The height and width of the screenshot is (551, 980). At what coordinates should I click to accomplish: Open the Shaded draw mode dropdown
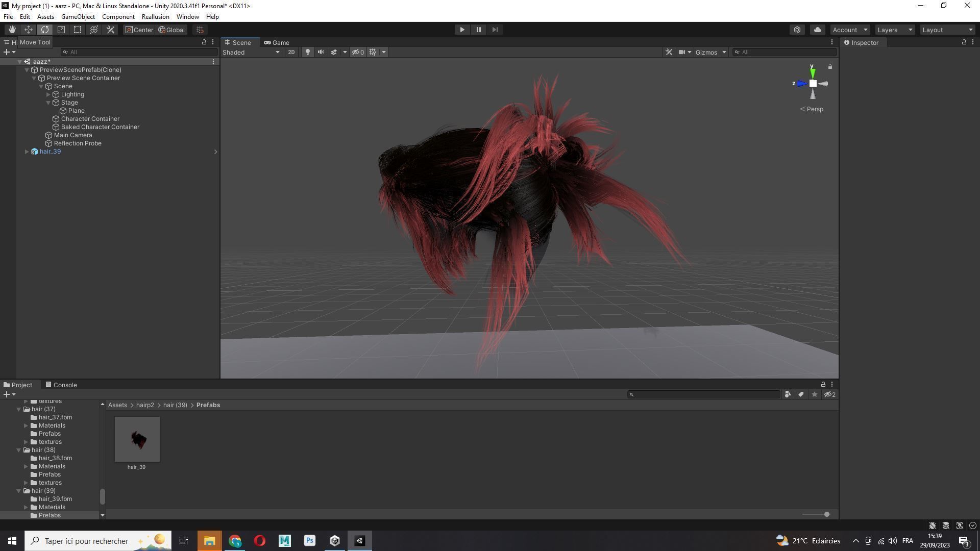[251, 52]
